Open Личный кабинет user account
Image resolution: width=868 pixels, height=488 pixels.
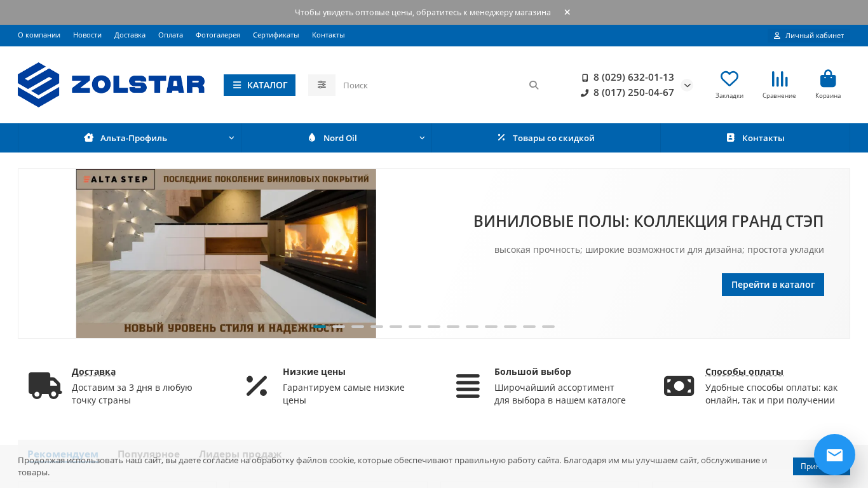tap(808, 36)
